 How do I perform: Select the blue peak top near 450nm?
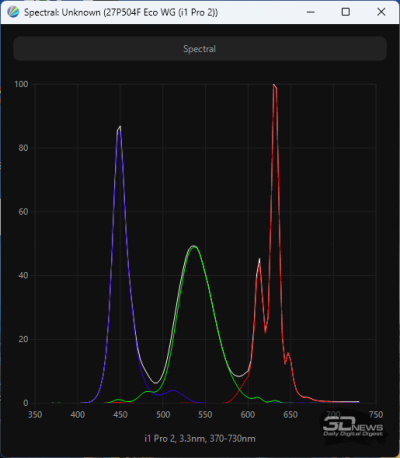coord(119,127)
